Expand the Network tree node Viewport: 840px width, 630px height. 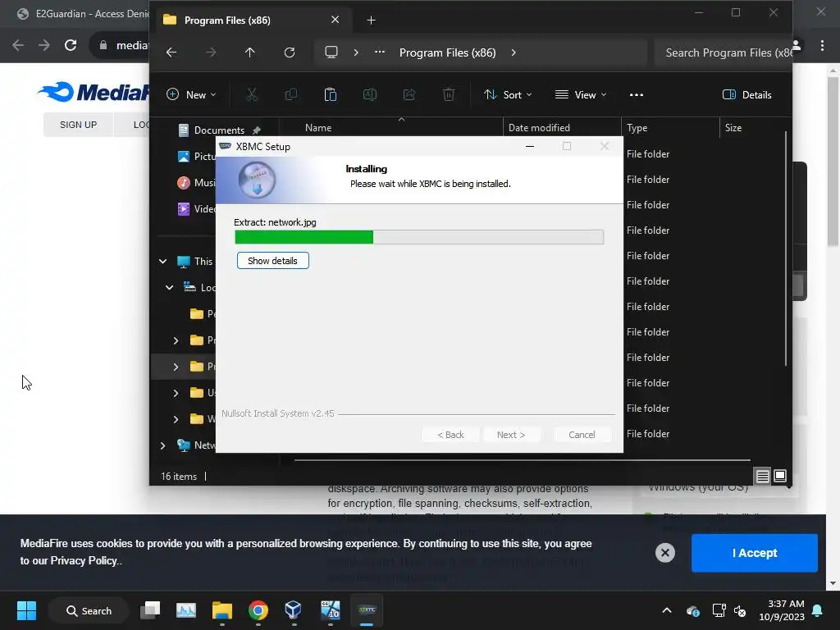click(x=163, y=445)
